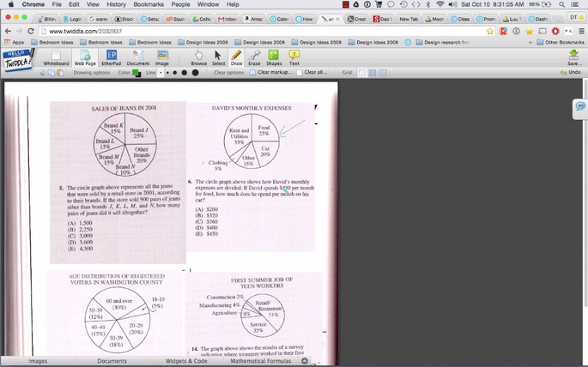Screen dimensions: 588x367
Task: Click the Save download icon
Action: [x=573, y=57]
